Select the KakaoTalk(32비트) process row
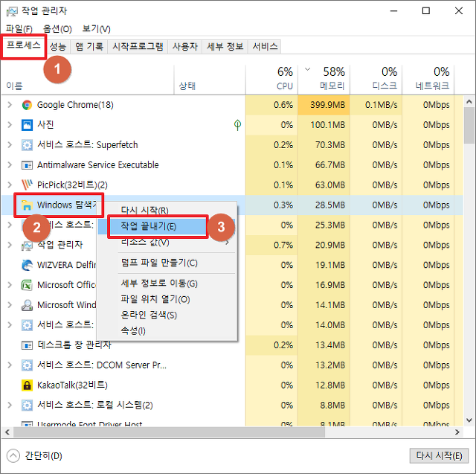The image size is (476, 474). tap(232, 385)
